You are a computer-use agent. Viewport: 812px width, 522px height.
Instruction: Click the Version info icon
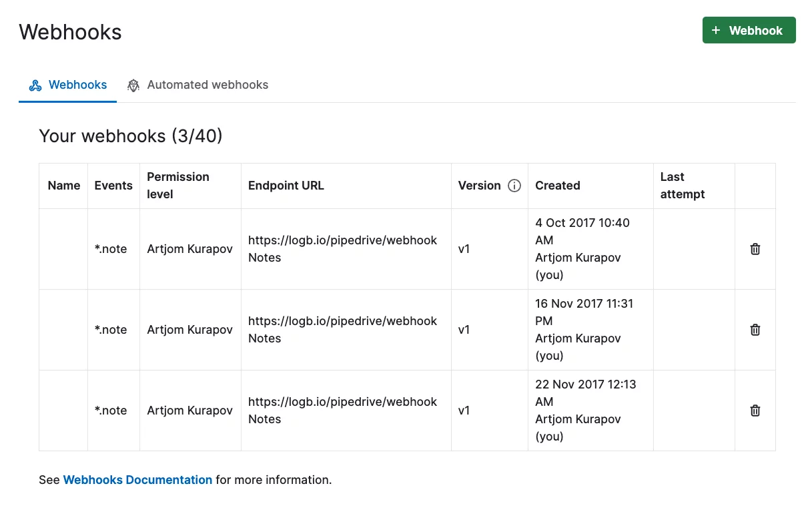point(514,186)
